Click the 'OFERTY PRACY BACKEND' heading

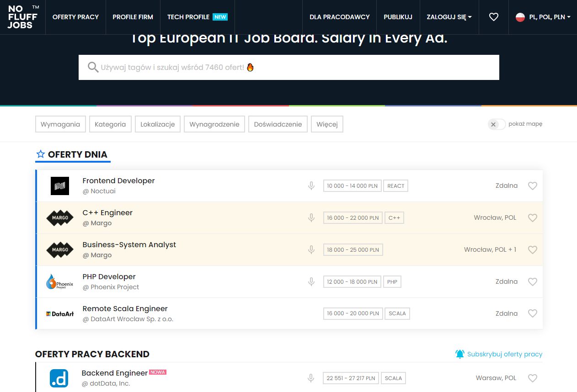point(92,354)
